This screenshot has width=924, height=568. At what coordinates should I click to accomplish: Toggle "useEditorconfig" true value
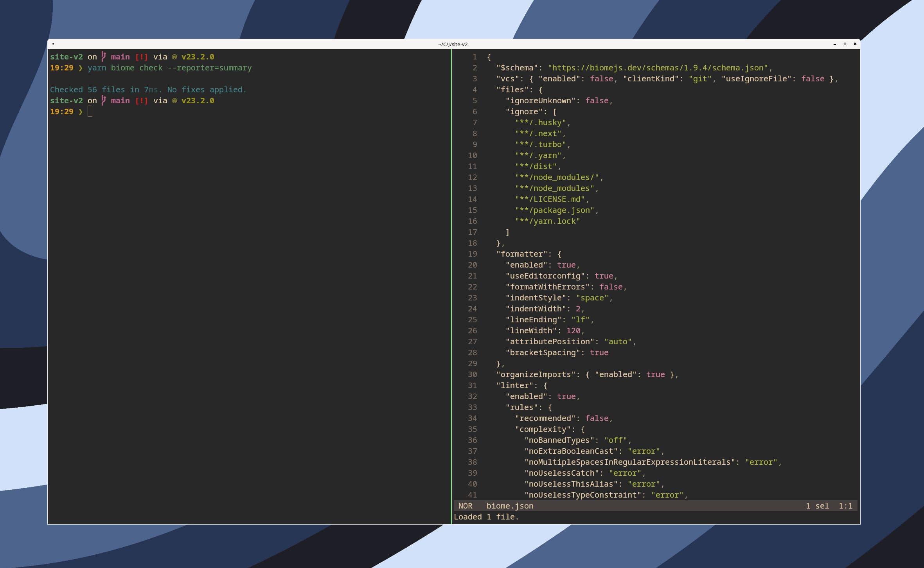[604, 276]
